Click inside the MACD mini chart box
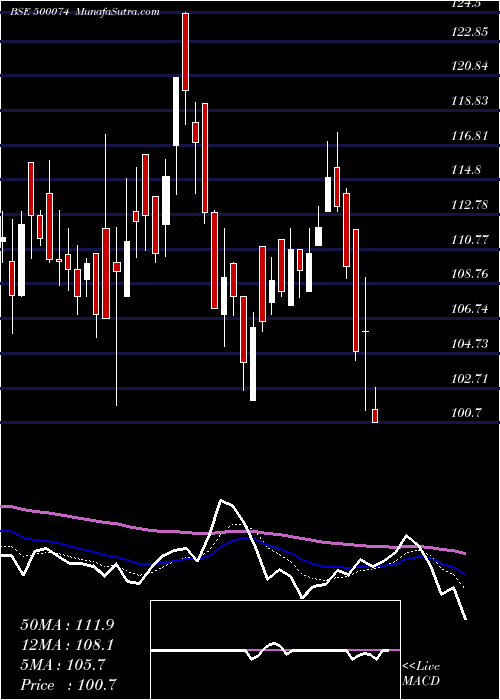The height and width of the screenshot is (700, 500). 275,650
